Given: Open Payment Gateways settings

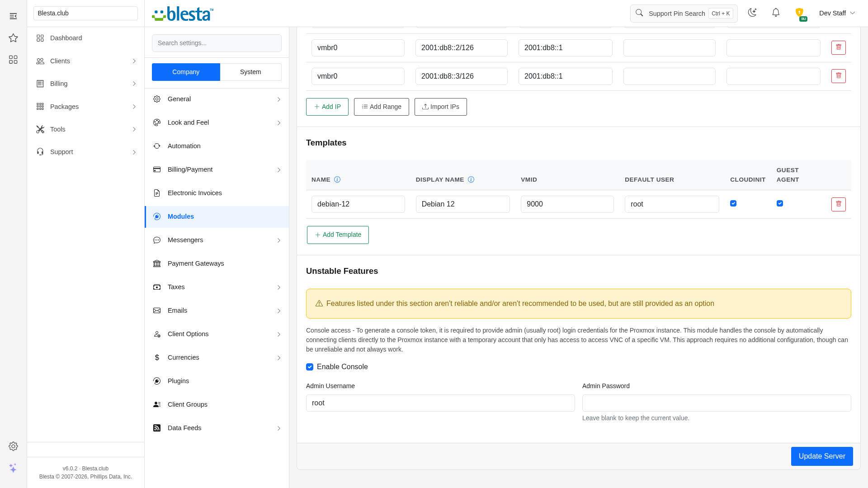Looking at the screenshot, I should 217,263.
